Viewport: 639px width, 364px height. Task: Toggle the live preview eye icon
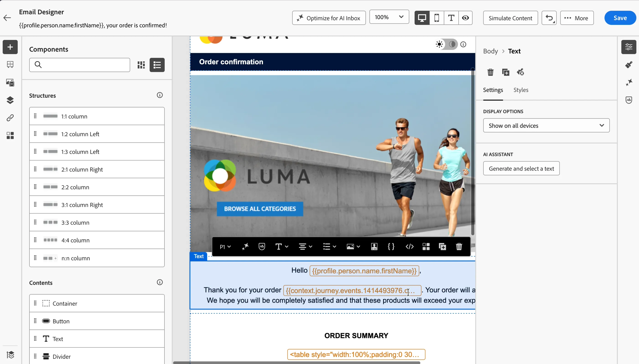coord(465,18)
